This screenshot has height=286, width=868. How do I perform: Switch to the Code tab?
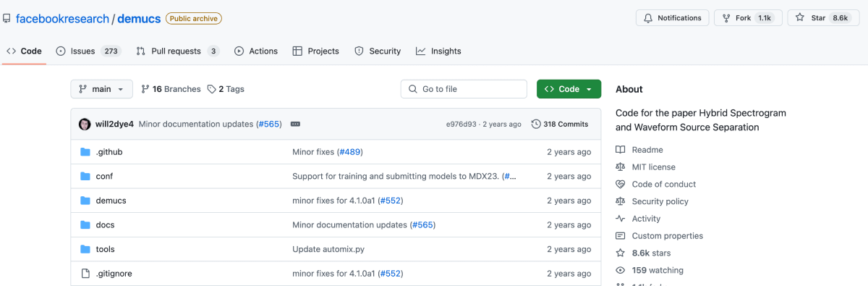point(24,51)
